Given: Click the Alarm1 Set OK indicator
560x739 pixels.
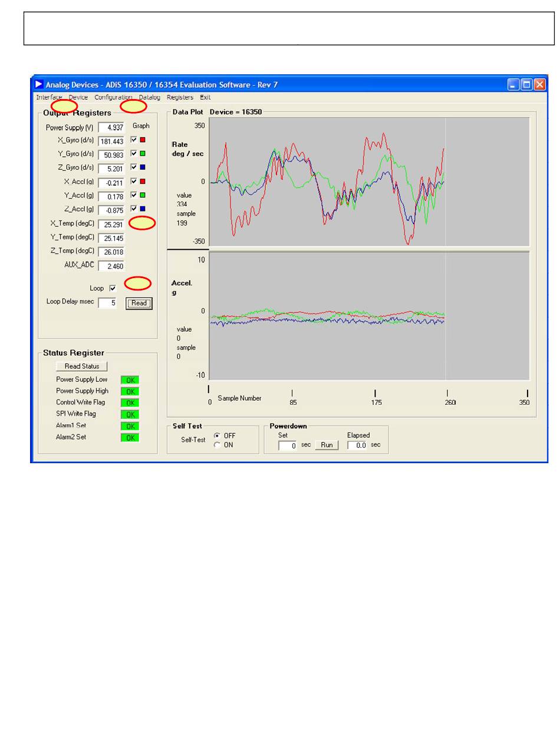Looking at the screenshot, I should tap(130, 425).
